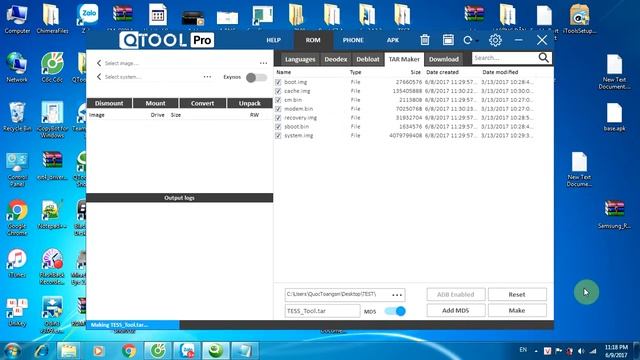Uncheck boot.img checkbox
The image size is (640, 360).
pyautogui.click(x=278, y=82)
